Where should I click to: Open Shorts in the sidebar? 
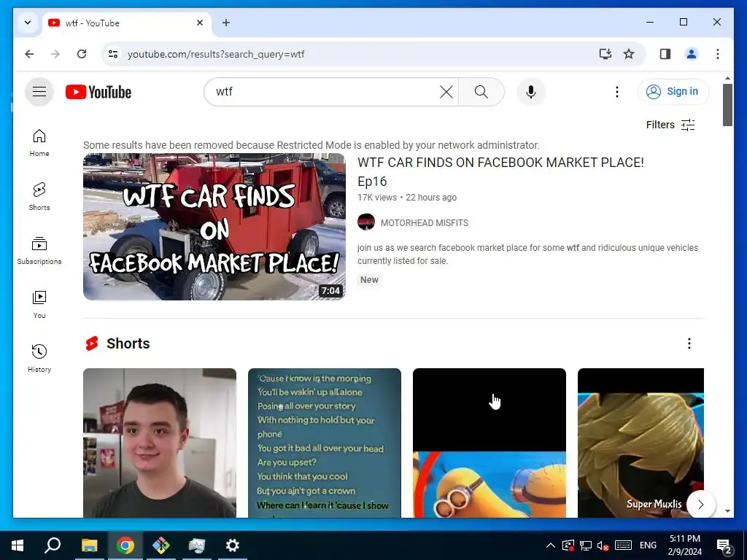tap(39, 197)
